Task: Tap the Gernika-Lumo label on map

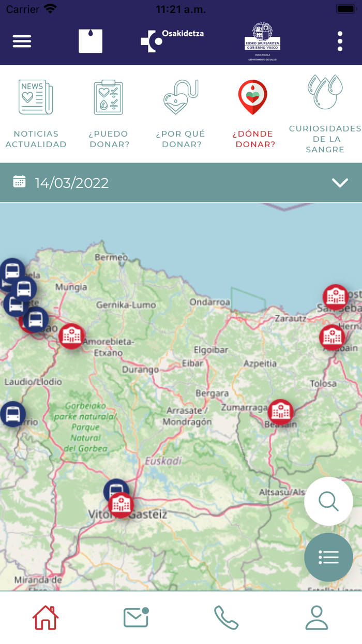Action: pos(126,305)
